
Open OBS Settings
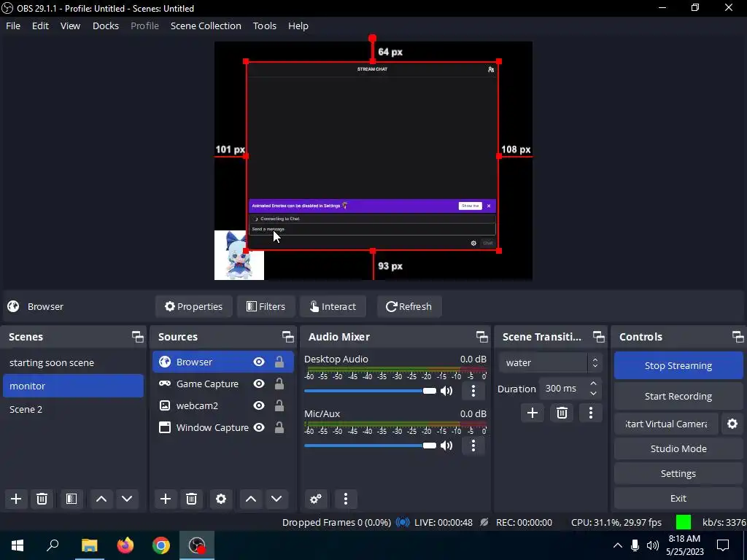tap(678, 473)
